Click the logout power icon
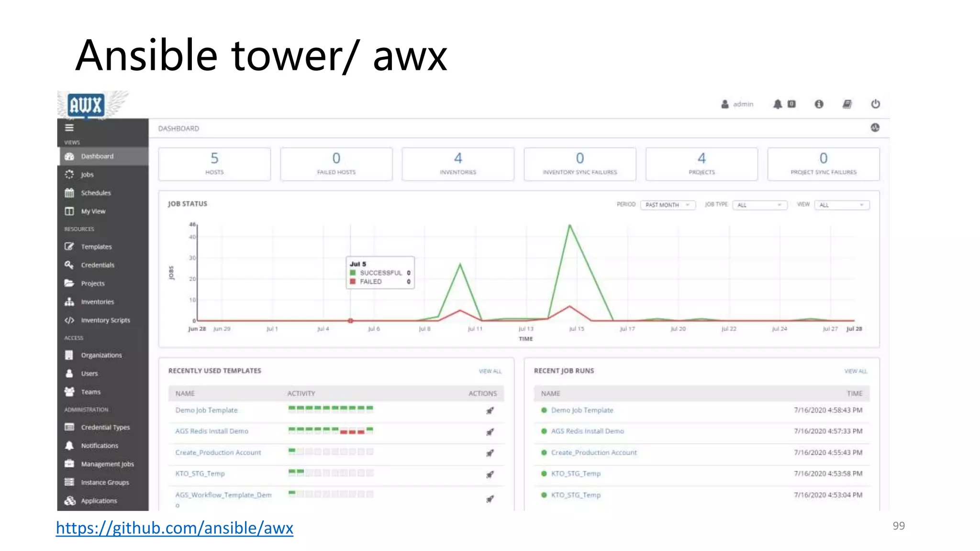Screen dimensions: 980x551 (x=875, y=104)
